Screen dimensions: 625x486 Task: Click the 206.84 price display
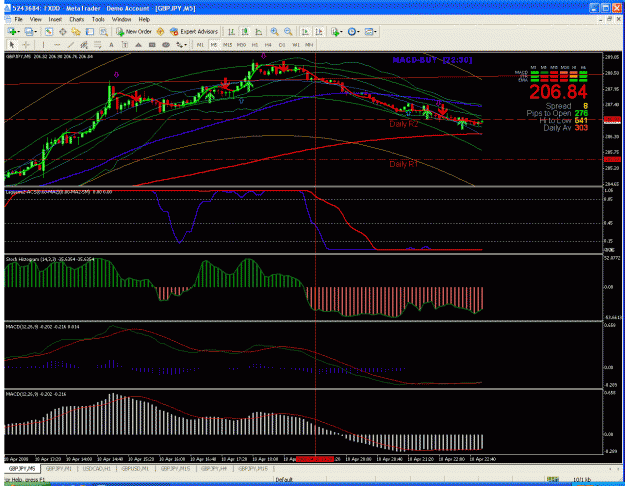[558, 92]
